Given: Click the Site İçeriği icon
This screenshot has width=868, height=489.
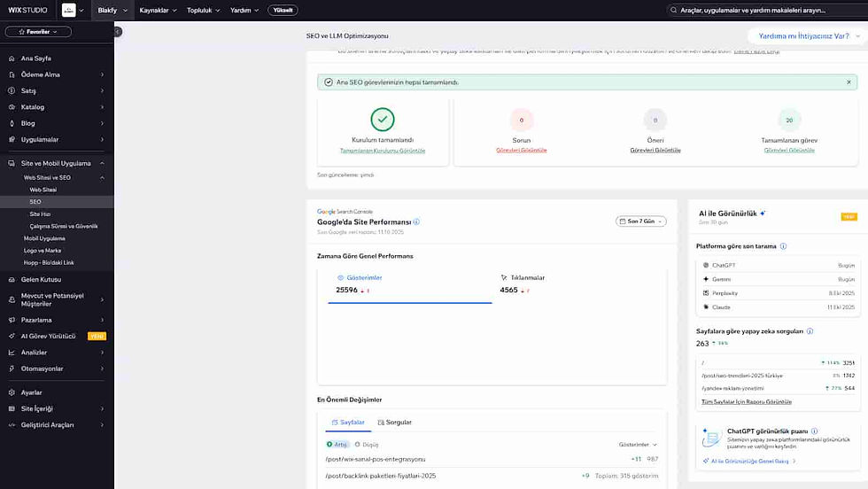Looking at the screenshot, I should click(x=12, y=408).
